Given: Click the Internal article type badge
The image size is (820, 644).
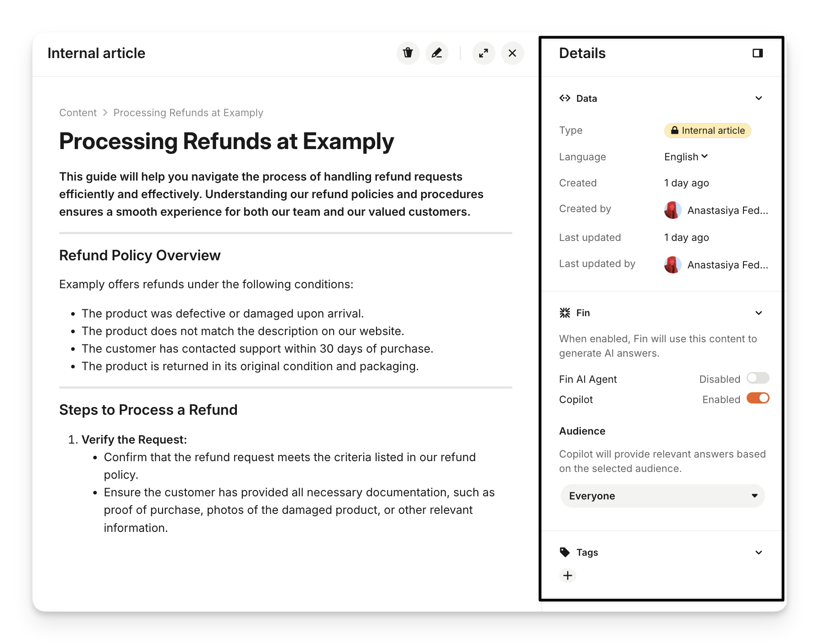Looking at the screenshot, I should 707,131.
